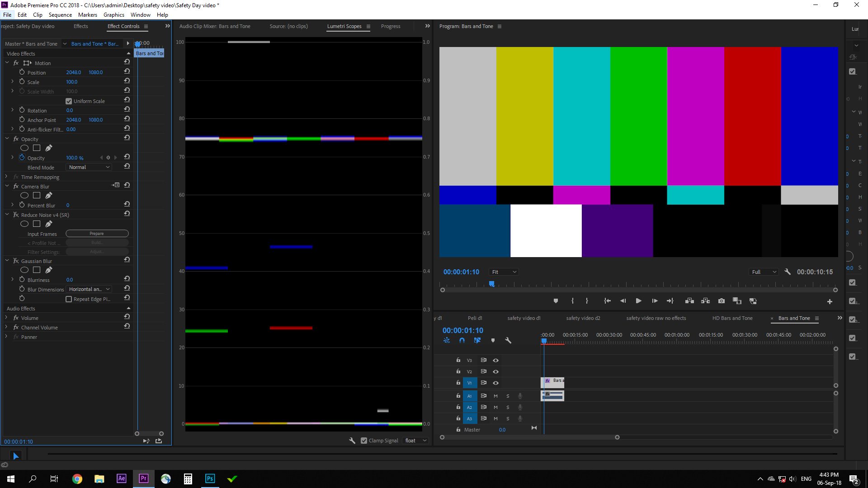Open the Lumetri Scopes tab

(x=344, y=26)
